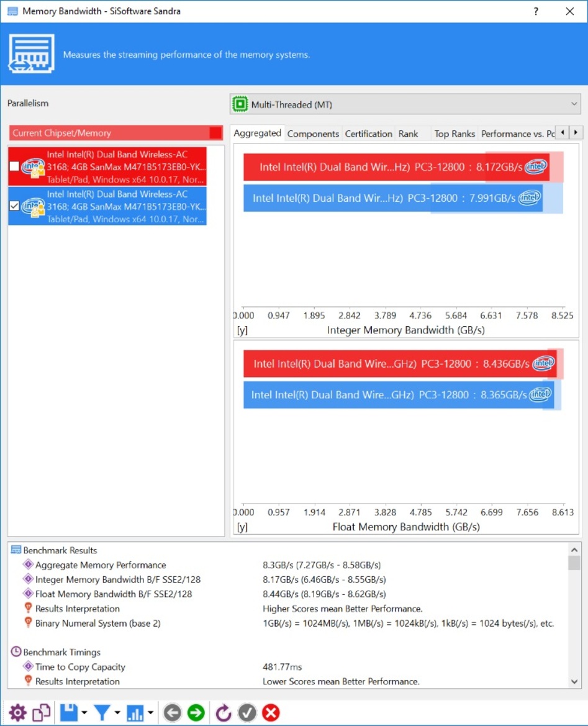Expand the arrow next to the chart icon
Viewport: 588px width, 726px height.
(x=150, y=713)
